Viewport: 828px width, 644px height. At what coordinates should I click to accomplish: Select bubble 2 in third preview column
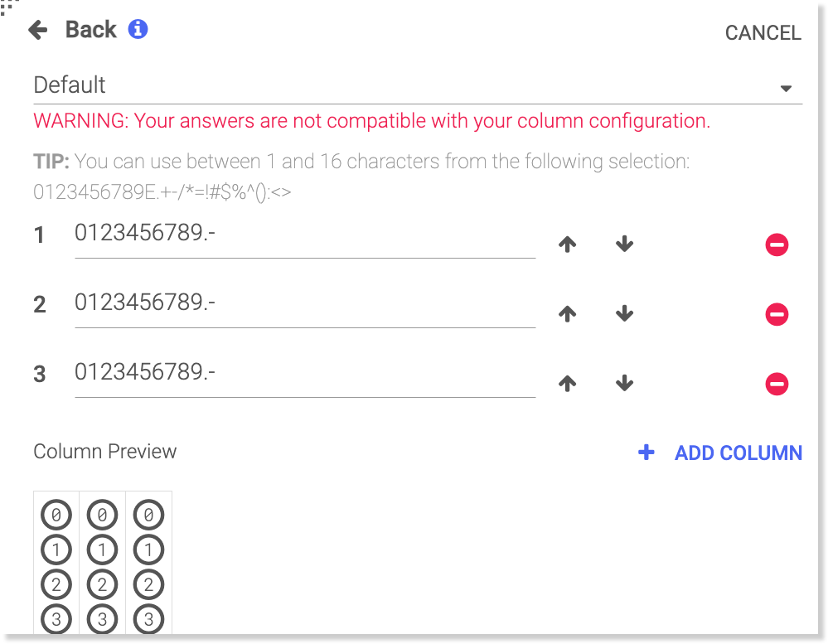pos(148,584)
